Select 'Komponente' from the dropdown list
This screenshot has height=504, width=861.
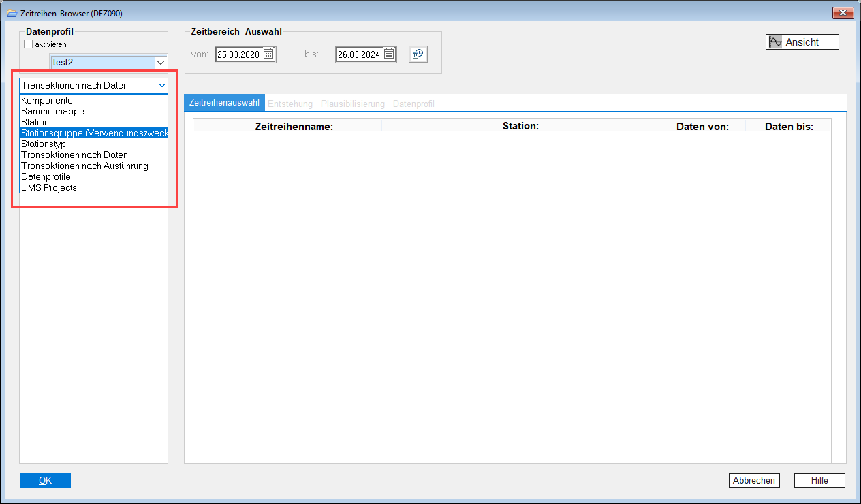(x=47, y=100)
